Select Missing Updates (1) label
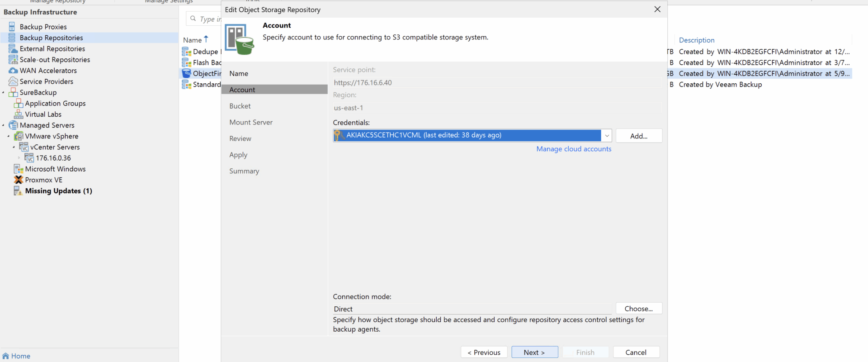Viewport: 868px width, 362px height. pyautogui.click(x=58, y=191)
